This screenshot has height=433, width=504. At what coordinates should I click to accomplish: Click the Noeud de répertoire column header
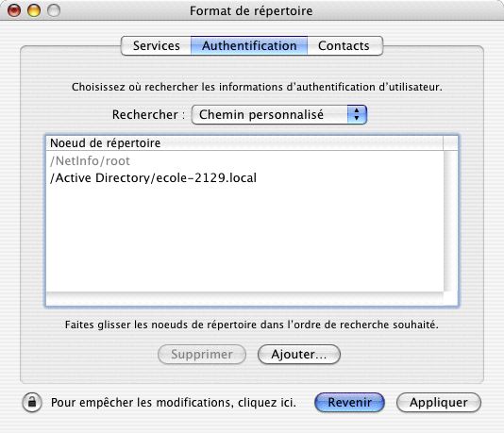tap(245, 143)
